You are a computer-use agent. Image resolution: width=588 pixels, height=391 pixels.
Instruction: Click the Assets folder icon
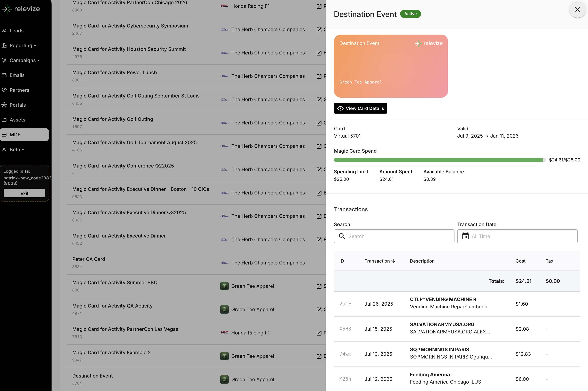[x=4, y=120]
